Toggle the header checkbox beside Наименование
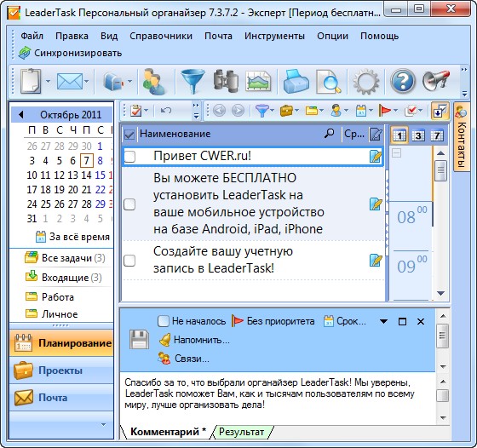The width and height of the screenshot is (477, 448). tap(129, 135)
